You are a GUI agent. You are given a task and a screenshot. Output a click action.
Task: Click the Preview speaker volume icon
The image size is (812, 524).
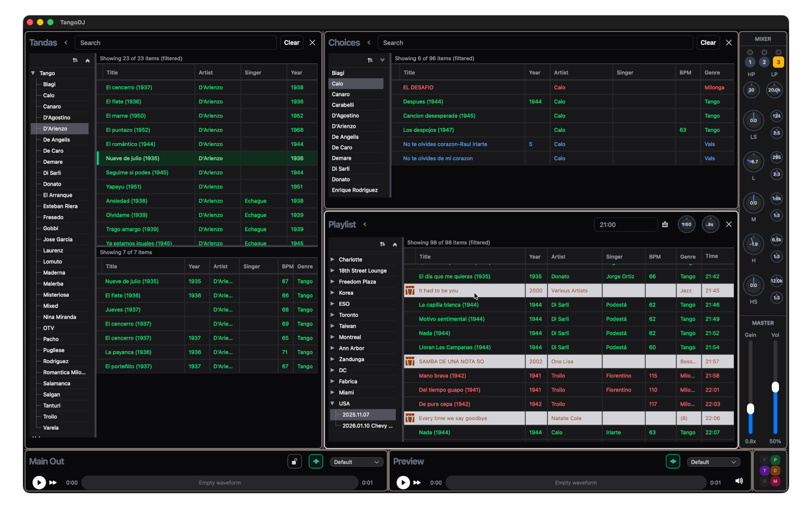[x=739, y=481]
